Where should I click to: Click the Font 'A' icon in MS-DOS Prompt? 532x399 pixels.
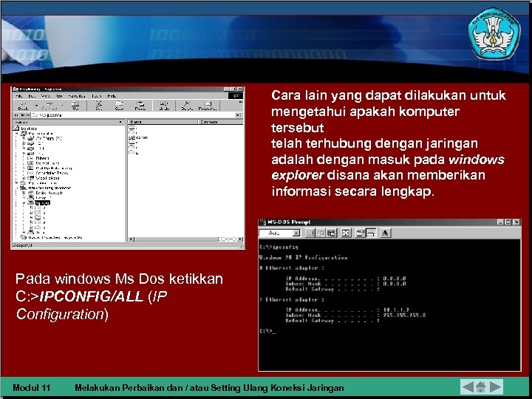pos(385,233)
